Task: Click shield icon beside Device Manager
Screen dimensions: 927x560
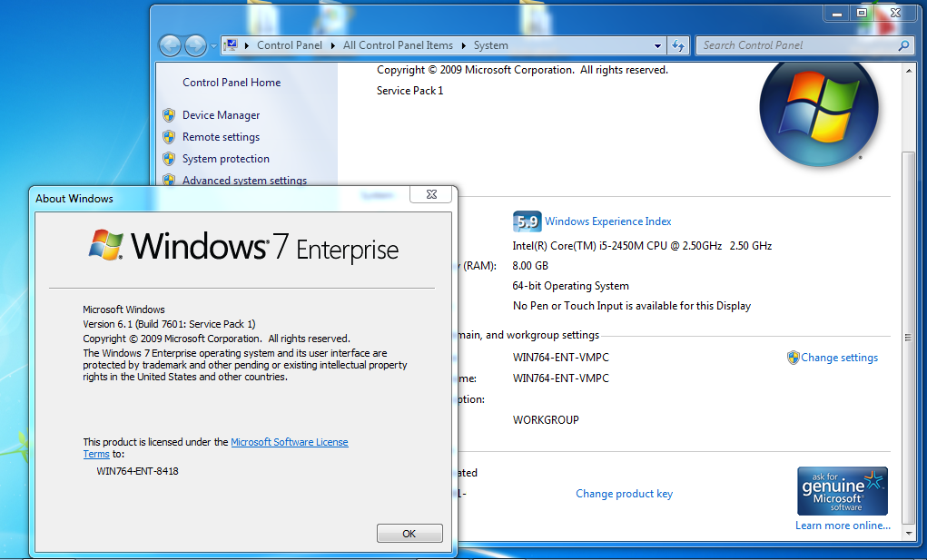Action: pos(169,115)
